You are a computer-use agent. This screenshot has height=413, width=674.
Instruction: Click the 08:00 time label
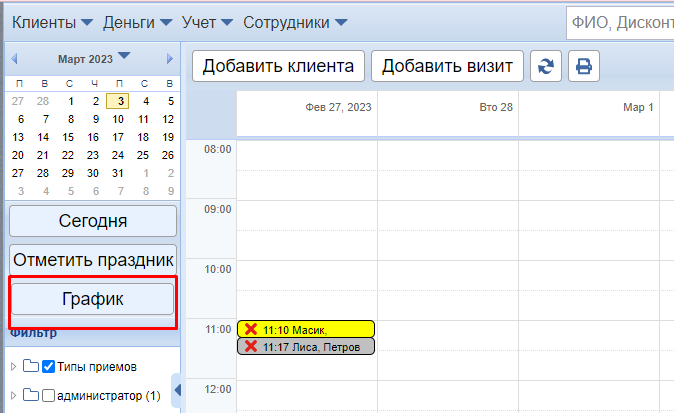click(x=218, y=149)
